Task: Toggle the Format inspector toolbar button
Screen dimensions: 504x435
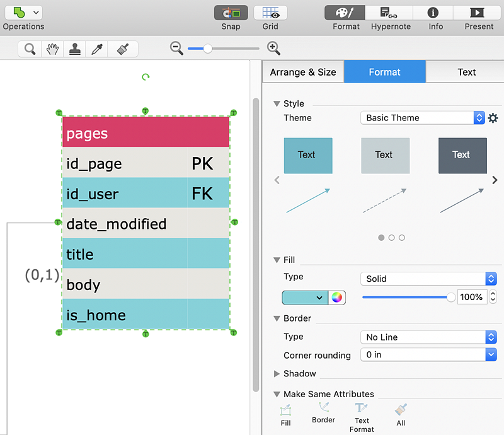Action: 345,13
